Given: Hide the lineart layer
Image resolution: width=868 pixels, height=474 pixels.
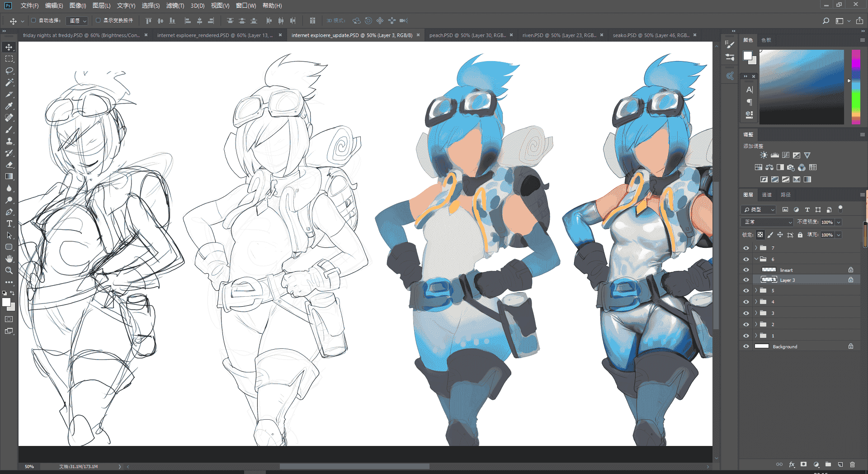Looking at the screenshot, I should [746, 270].
